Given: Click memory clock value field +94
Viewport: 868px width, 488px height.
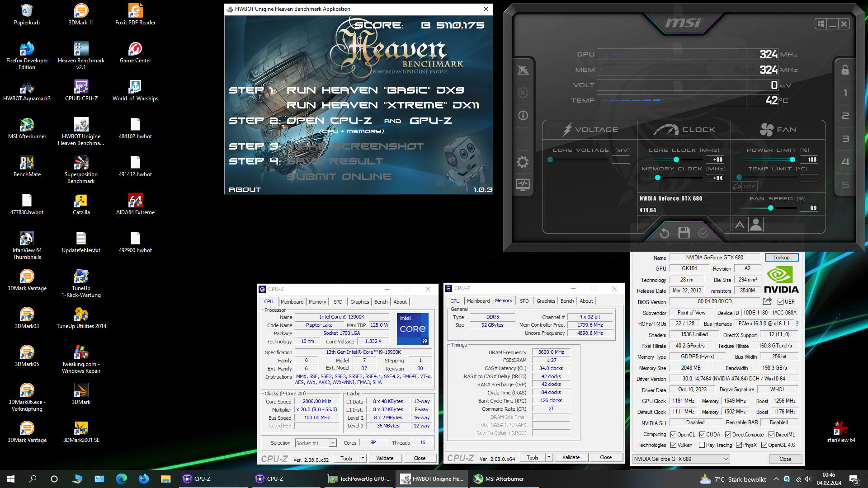Looking at the screenshot, I should tap(715, 178).
